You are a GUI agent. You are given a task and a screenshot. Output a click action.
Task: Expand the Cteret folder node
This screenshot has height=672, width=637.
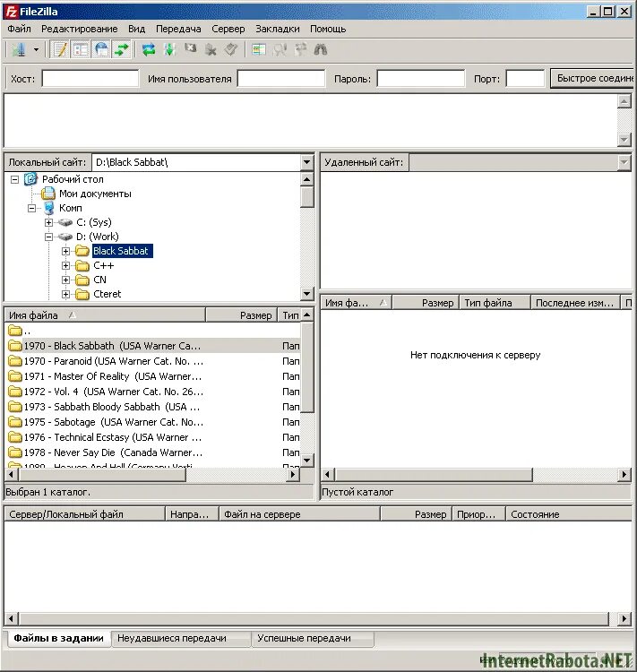65,295
